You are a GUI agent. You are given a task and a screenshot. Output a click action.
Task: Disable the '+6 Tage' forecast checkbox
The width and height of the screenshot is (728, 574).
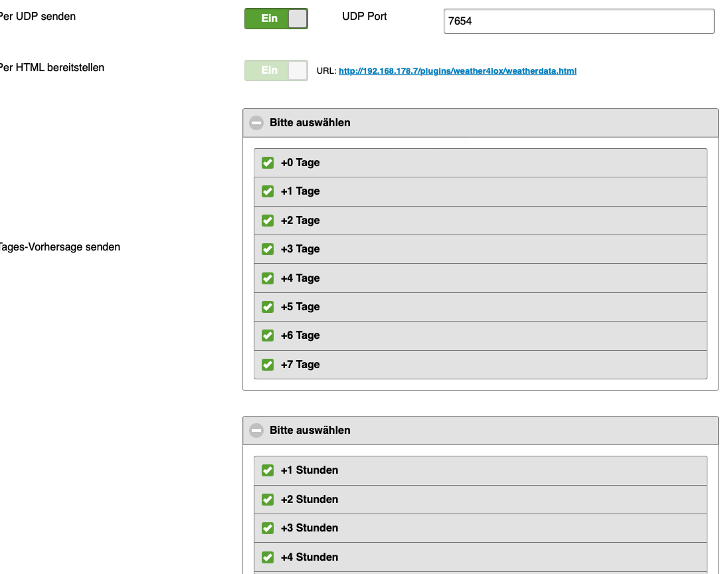pos(268,335)
